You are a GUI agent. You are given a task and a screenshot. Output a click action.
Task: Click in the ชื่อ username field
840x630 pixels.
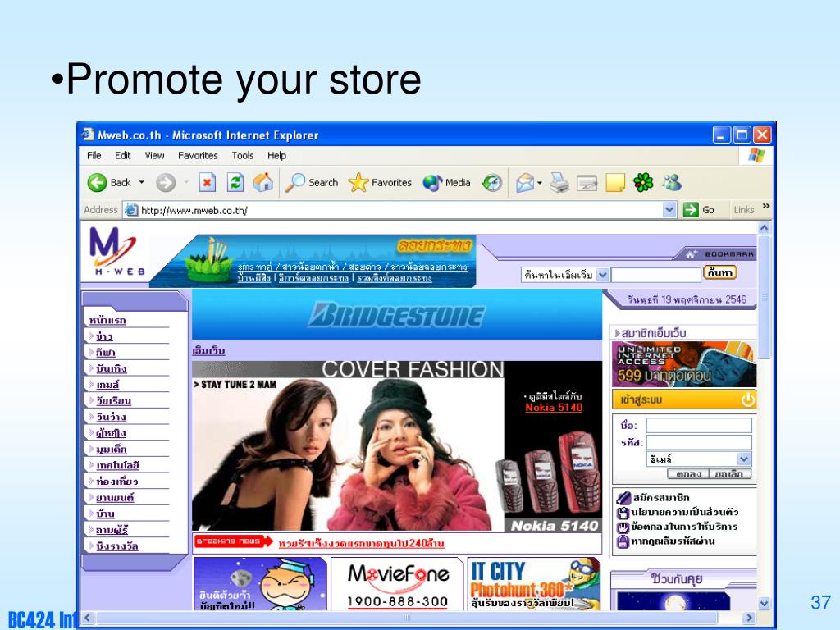tap(699, 426)
